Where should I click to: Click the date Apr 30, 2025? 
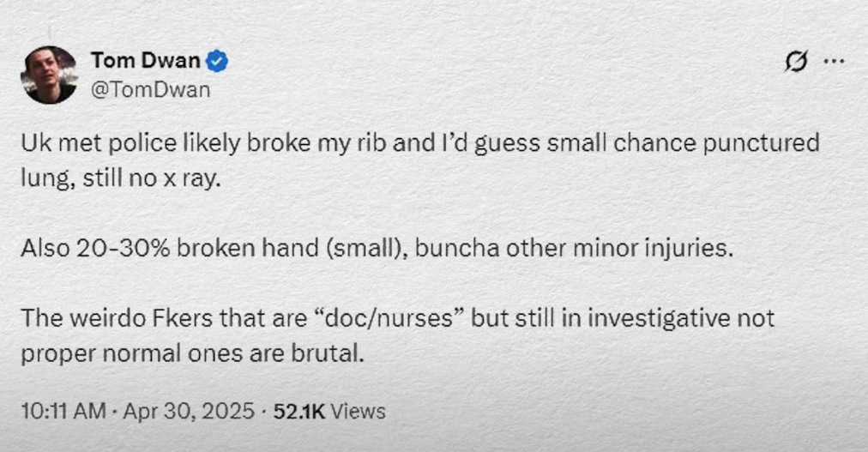point(188,411)
